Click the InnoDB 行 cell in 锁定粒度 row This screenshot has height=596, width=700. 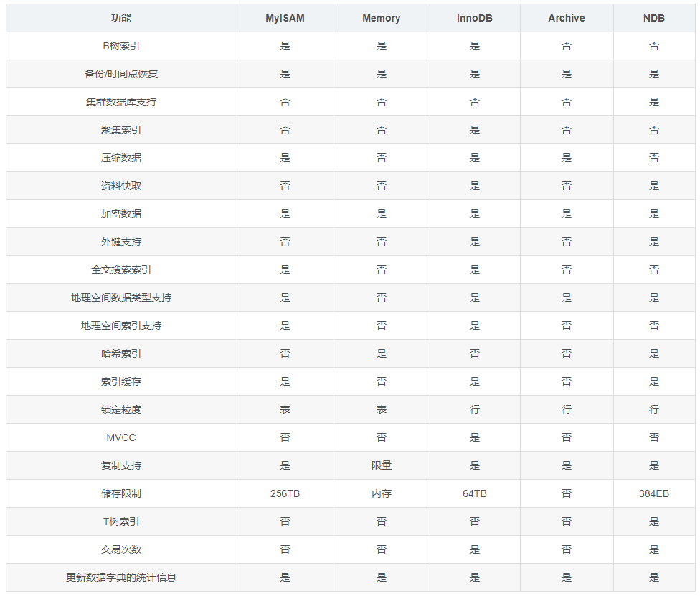point(475,410)
